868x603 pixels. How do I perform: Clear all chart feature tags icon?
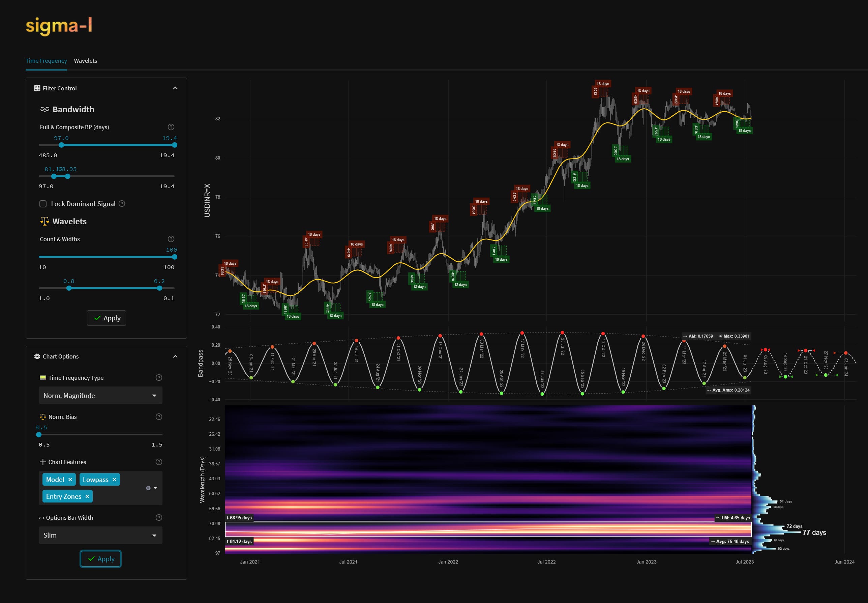pos(148,488)
